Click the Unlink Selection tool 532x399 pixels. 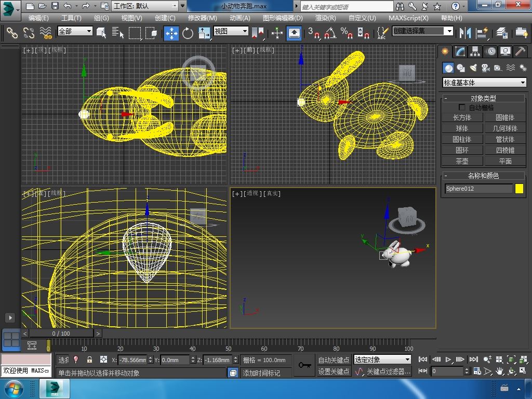(29, 33)
